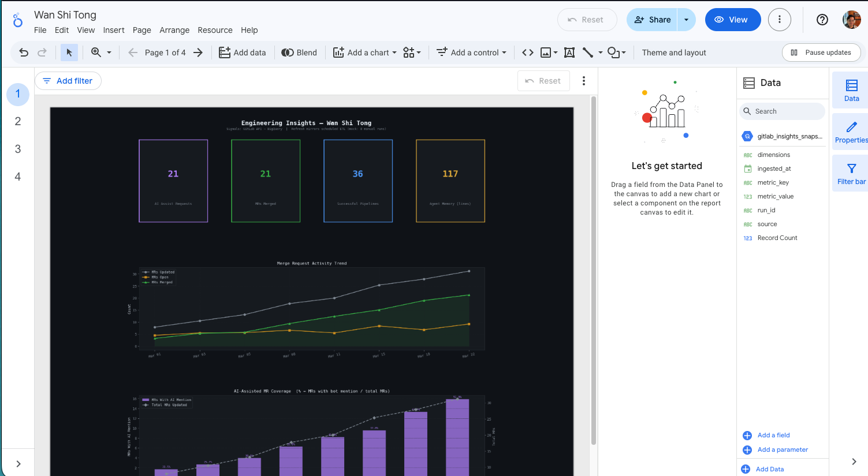Click the header Reset button

coord(587,20)
